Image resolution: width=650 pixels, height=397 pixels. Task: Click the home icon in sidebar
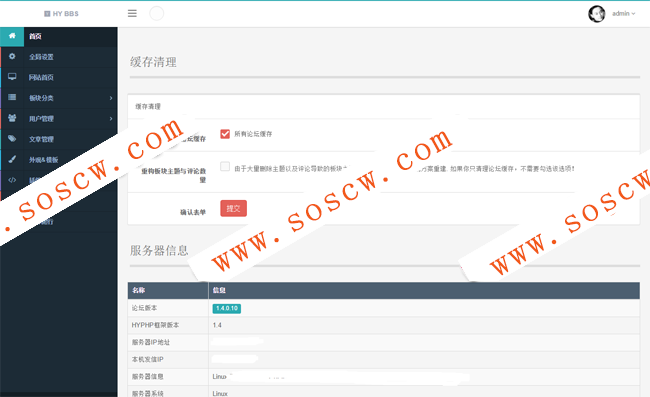click(12, 36)
